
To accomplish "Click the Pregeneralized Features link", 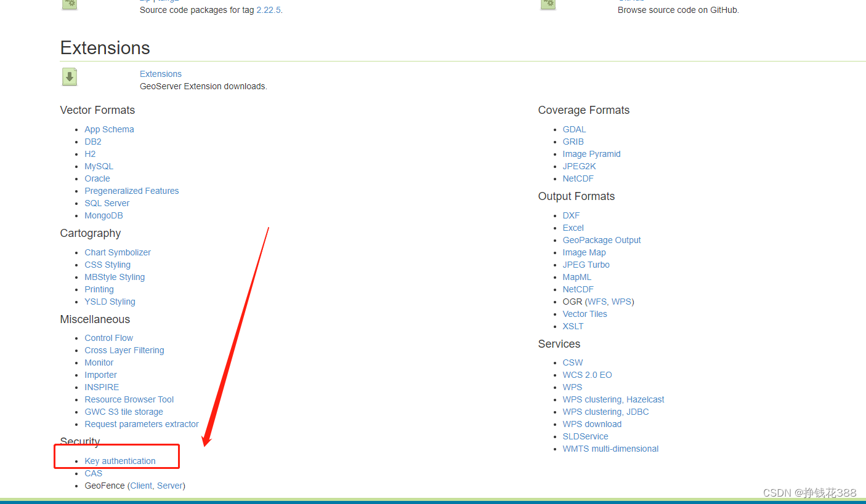I will pos(132,191).
